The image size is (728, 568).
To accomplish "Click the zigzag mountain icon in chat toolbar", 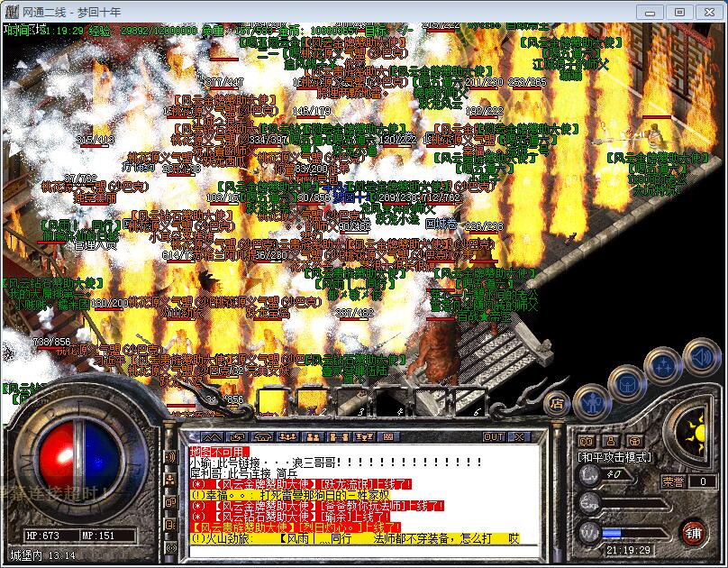I will [x=212, y=437].
